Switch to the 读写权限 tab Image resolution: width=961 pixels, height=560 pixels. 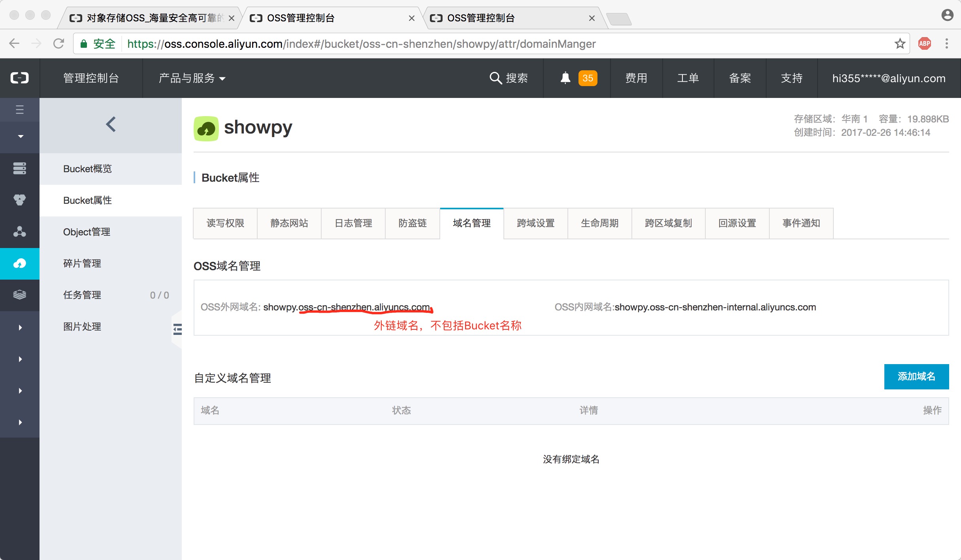coord(227,224)
